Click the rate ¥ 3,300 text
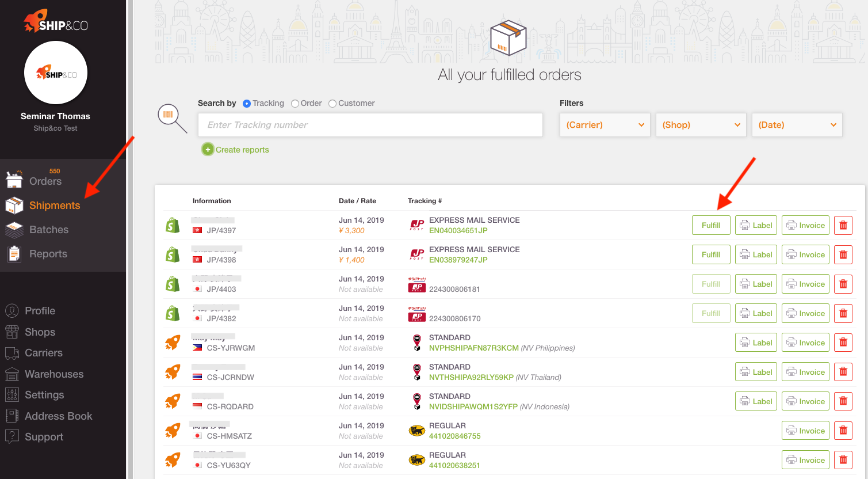868x479 pixels. pos(351,230)
